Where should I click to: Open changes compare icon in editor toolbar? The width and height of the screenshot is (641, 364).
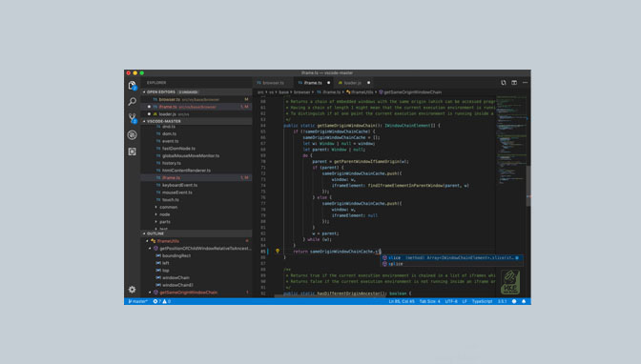pyautogui.click(x=504, y=83)
